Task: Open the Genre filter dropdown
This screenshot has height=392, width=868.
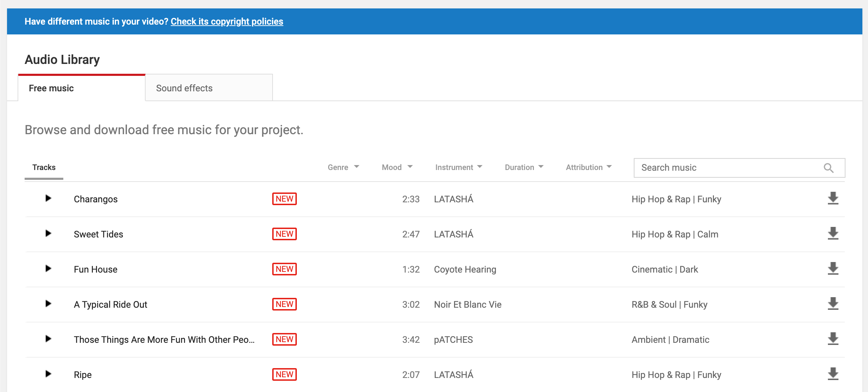Action: 343,167
